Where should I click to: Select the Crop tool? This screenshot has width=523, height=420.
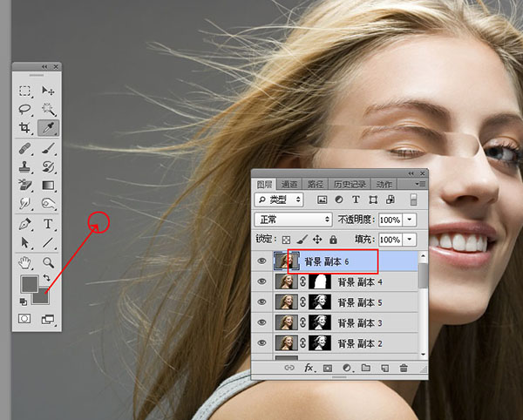click(25, 128)
